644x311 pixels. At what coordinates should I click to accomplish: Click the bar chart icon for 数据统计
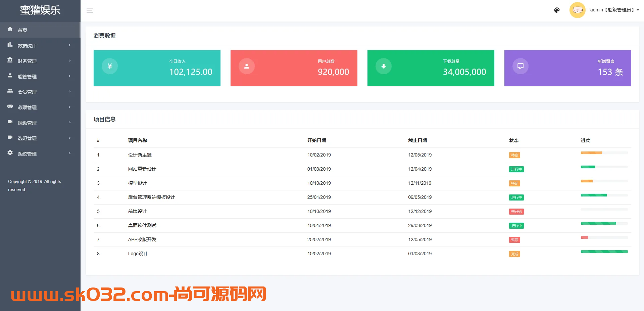click(10, 45)
